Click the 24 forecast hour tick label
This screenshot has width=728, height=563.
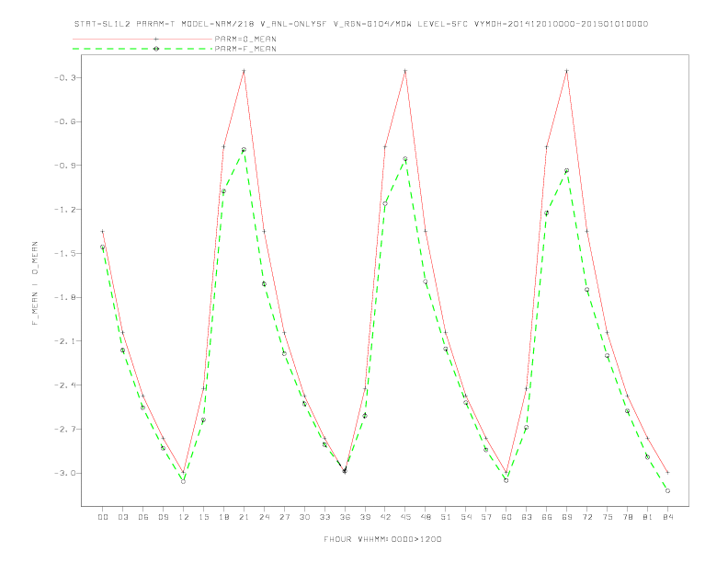pyautogui.click(x=264, y=517)
